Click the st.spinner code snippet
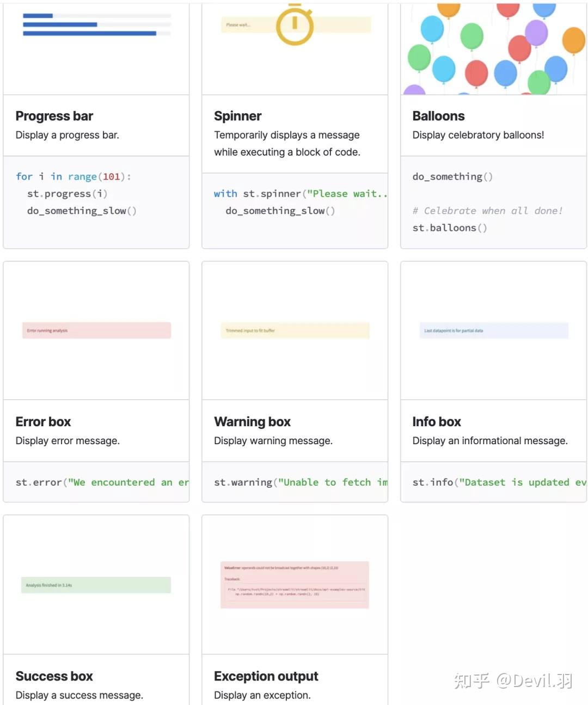The height and width of the screenshot is (705, 588). pyautogui.click(x=300, y=194)
